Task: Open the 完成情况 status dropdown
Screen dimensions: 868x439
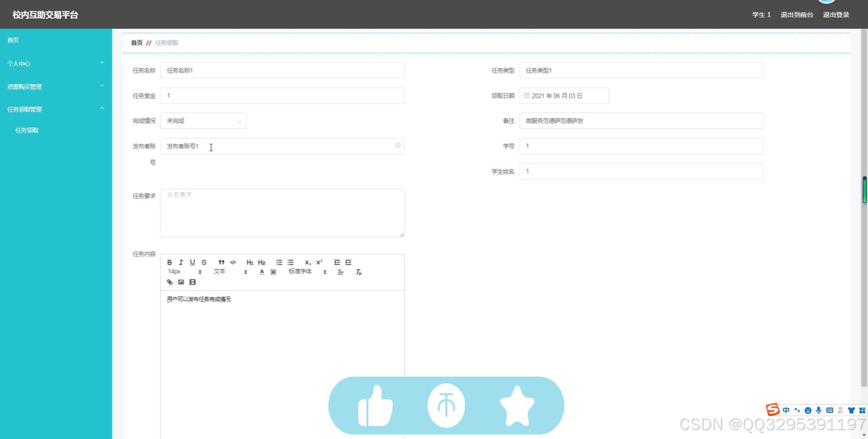Action: 203,121
